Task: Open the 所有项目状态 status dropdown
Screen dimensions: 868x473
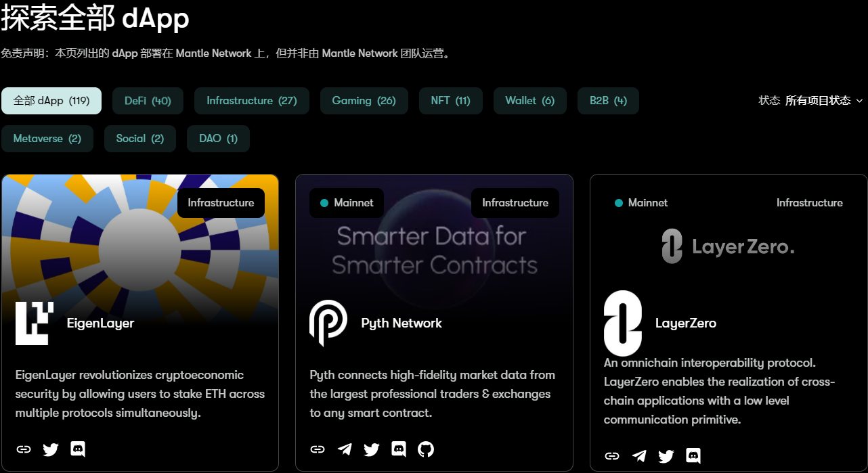Action: click(817, 99)
